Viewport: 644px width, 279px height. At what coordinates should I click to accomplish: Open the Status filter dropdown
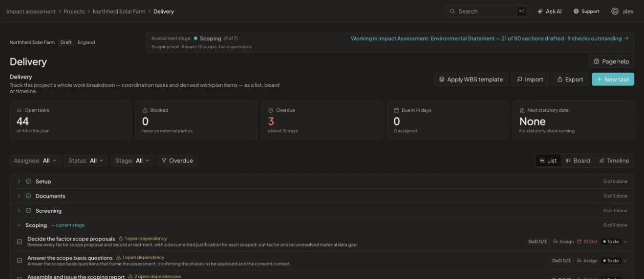[x=86, y=160]
